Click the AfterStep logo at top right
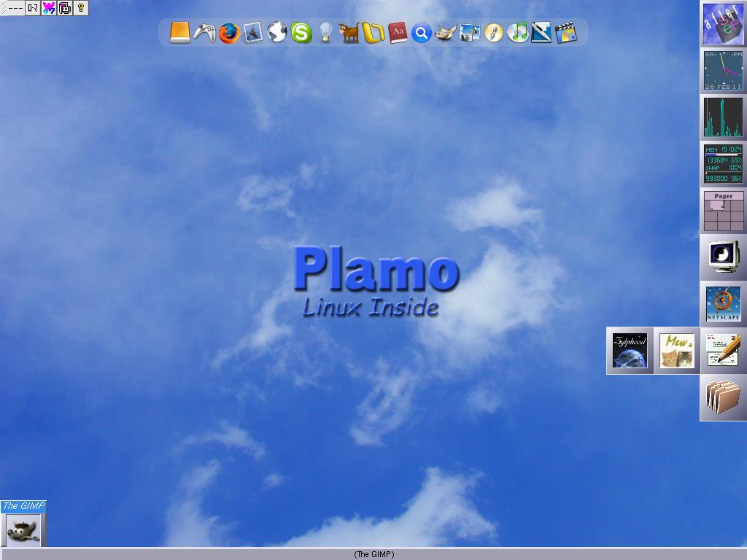The height and width of the screenshot is (560, 747). pyautogui.click(x=722, y=24)
